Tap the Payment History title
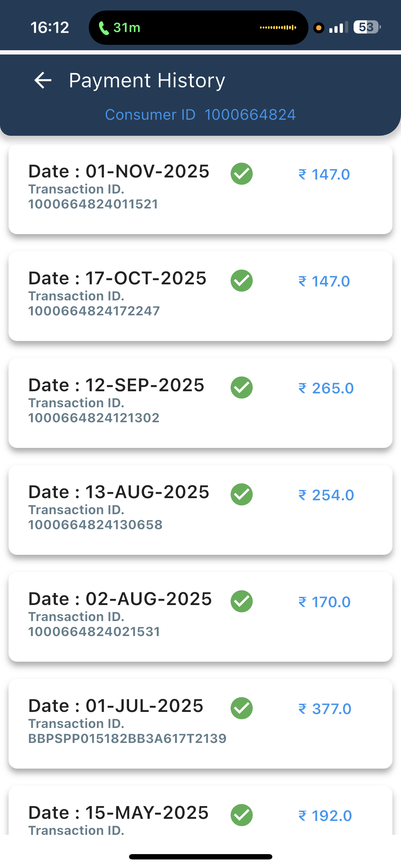Image resolution: width=401 pixels, height=868 pixels. point(147,81)
